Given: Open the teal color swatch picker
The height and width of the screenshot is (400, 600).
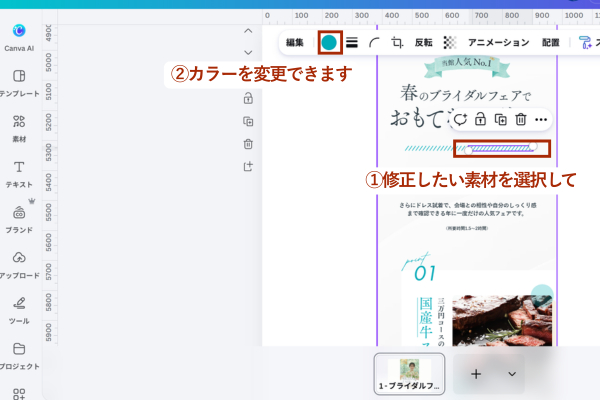Looking at the screenshot, I should click(329, 42).
